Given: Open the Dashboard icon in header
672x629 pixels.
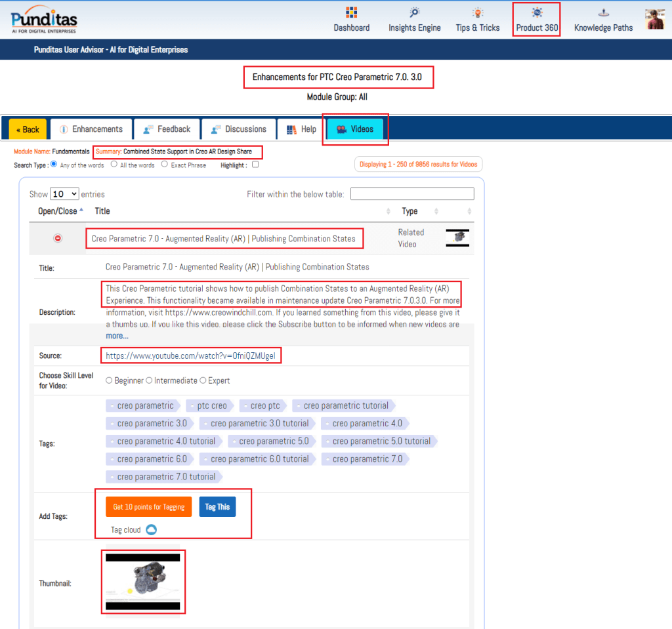Looking at the screenshot, I should pyautogui.click(x=351, y=13).
